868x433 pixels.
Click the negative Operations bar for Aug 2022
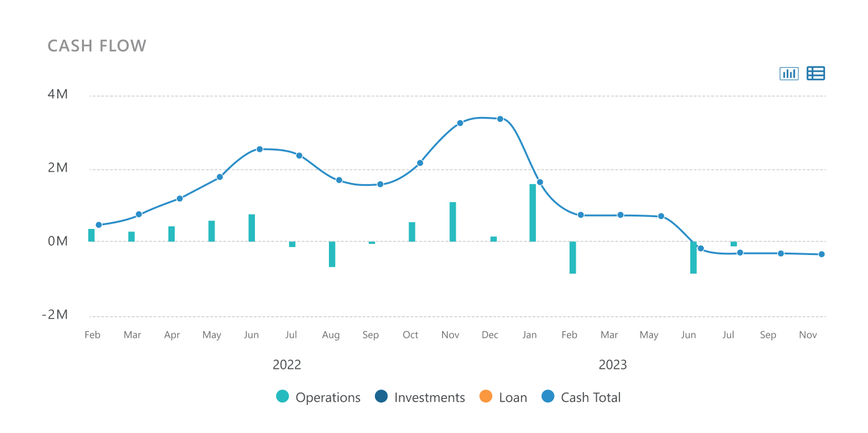332,254
